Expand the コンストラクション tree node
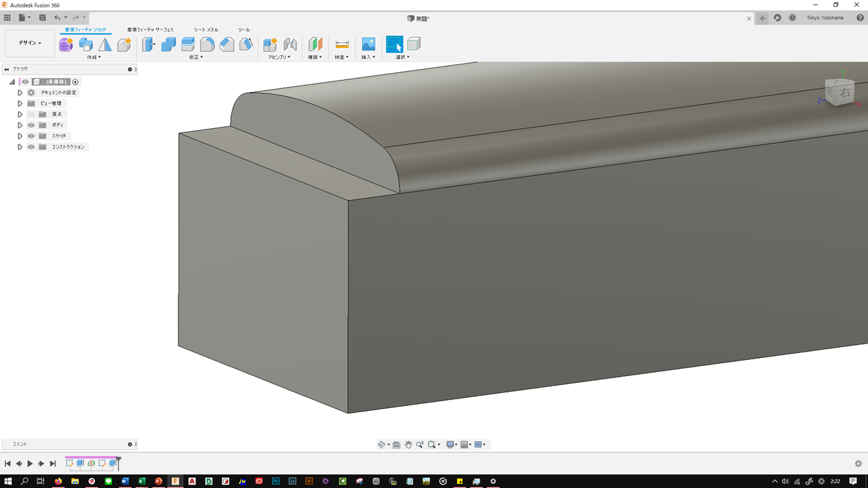This screenshot has height=488, width=868. coord(20,147)
